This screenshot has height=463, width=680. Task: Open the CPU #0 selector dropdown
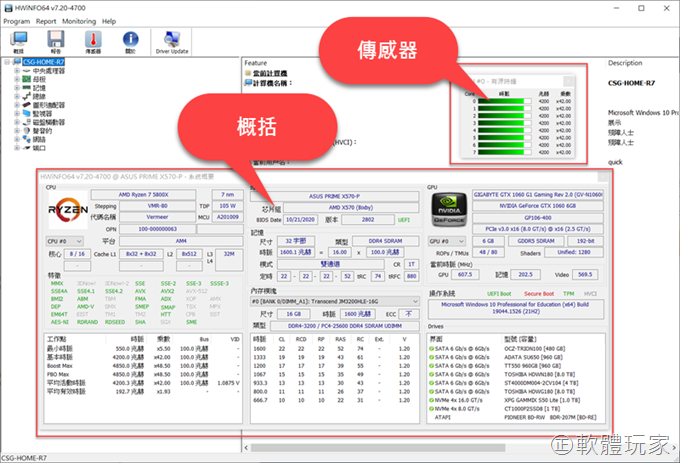pyautogui.click(x=65, y=241)
